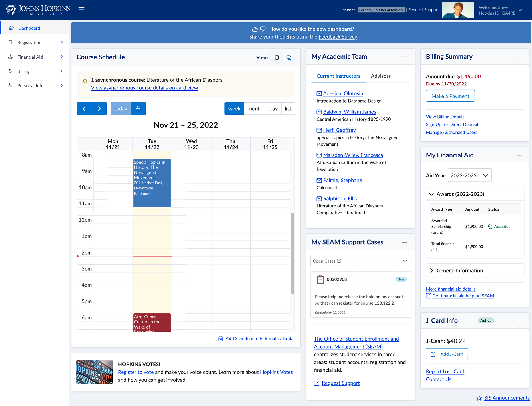Click the Make a Payment button
Viewport: 532px width, 406px height.
450,96
